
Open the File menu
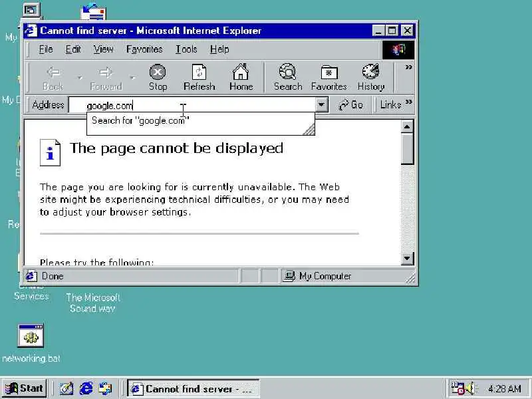pyautogui.click(x=45, y=49)
